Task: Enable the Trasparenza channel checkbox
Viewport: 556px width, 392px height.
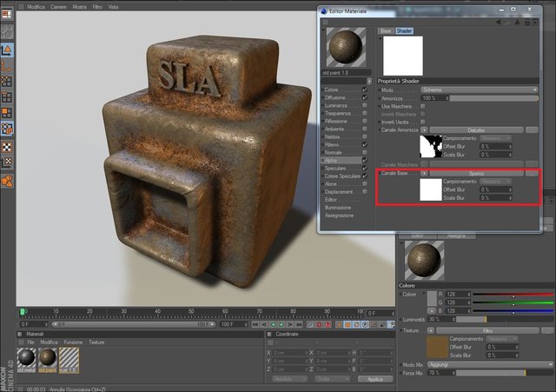Action: [x=365, y=113]
